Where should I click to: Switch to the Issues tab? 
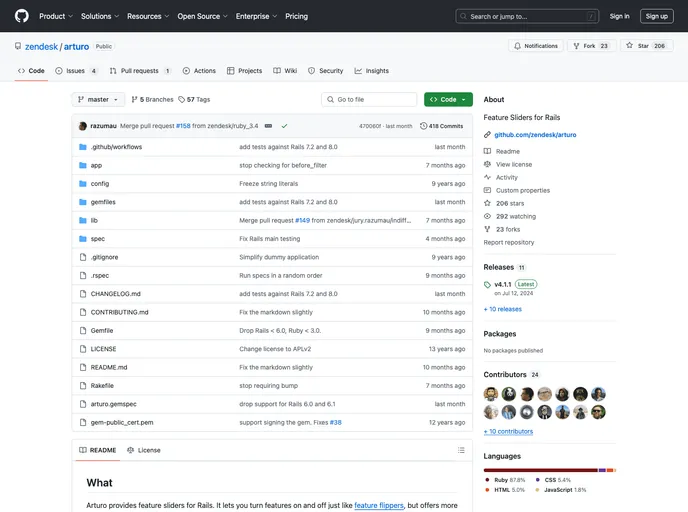(76, 71)
